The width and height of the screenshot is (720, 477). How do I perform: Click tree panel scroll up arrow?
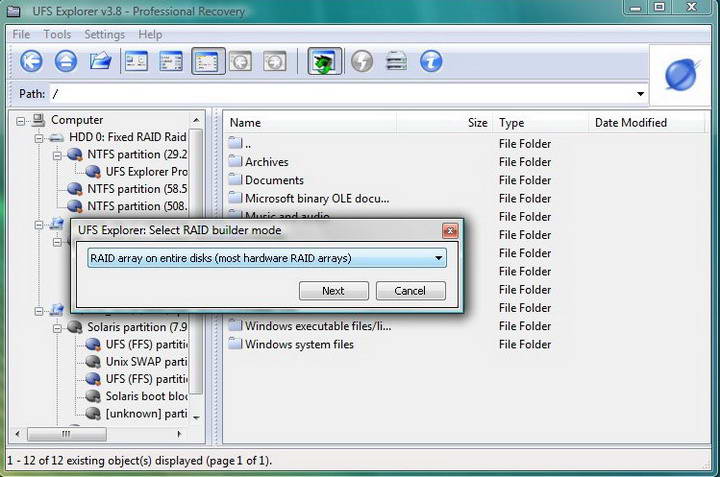pyautogui.click(x=197, y=120)
